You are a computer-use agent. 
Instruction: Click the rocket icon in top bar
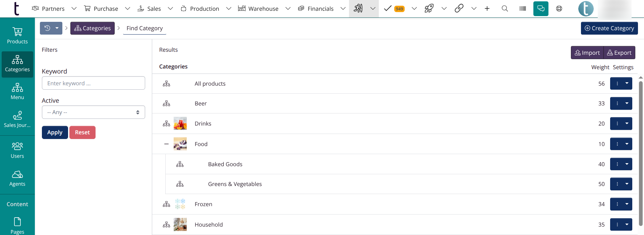[x=429, y=8]
